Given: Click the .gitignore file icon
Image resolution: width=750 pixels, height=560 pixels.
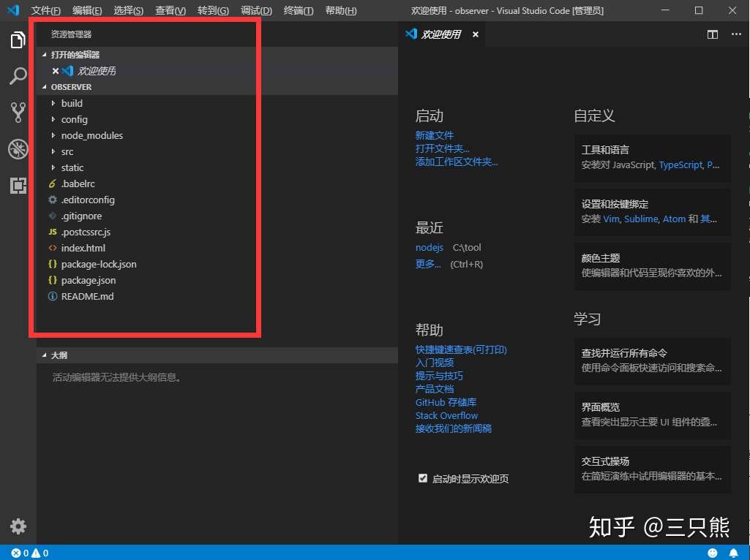Looking at the screenshot, I should (53, 216).
